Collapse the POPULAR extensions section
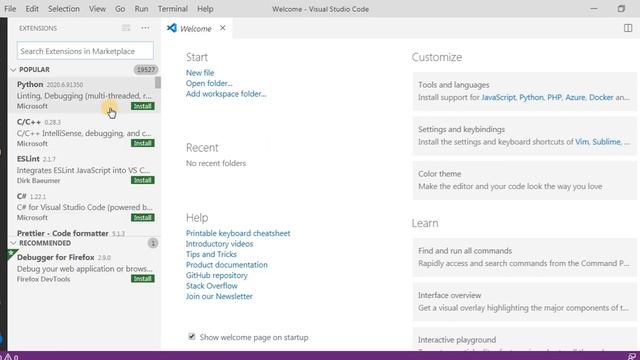The height and width of the screenshot is (360, 640). (13, 70)
